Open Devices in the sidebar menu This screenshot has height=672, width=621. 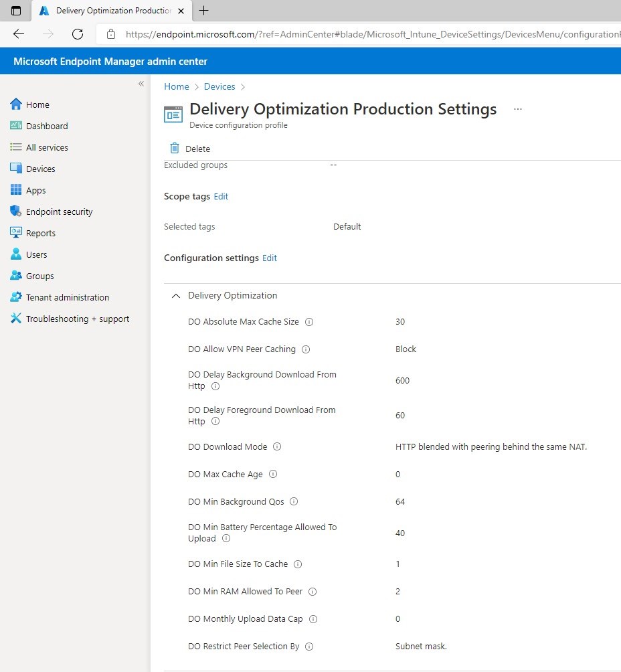41,169
